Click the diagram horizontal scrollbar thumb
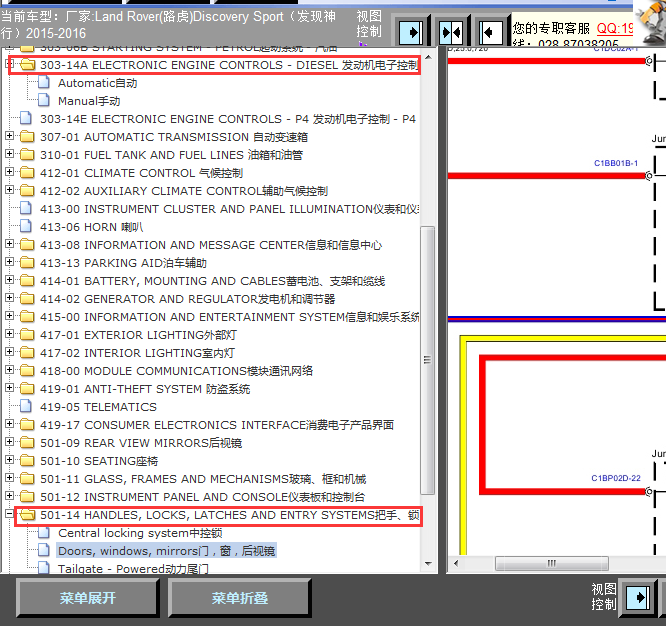 coord(551,564)
